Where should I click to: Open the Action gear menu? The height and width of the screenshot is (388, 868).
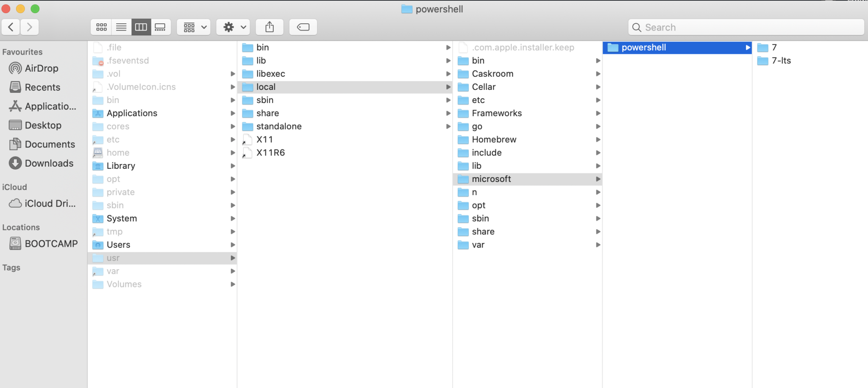point(232,27)
